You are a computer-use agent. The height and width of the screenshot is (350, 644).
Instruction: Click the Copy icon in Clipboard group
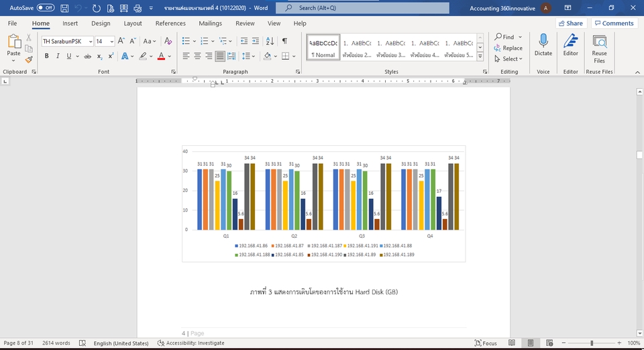[x=29, y=48]
